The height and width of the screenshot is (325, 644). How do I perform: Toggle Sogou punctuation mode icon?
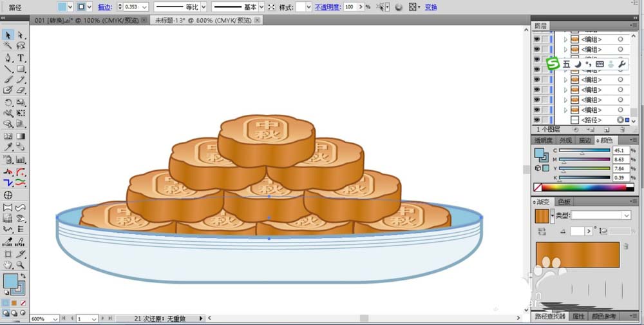(588, 64)
